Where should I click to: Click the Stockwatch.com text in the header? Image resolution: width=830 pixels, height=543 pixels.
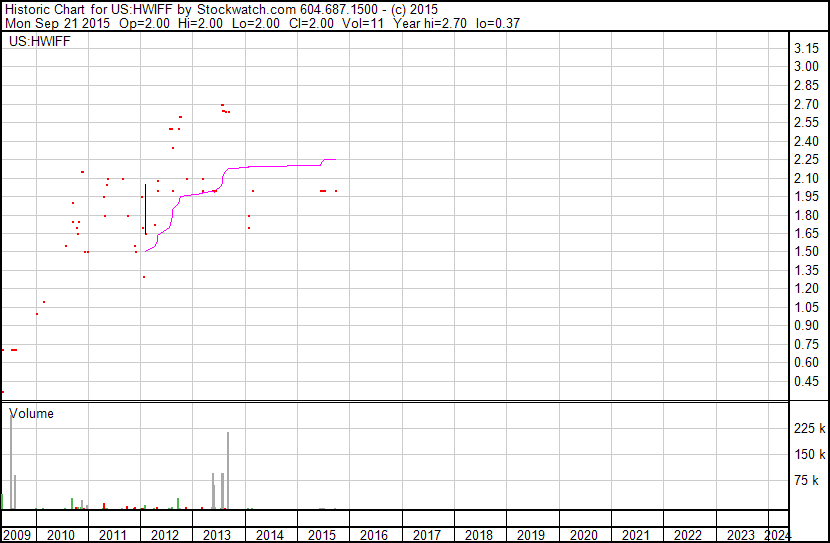(246, 10)
